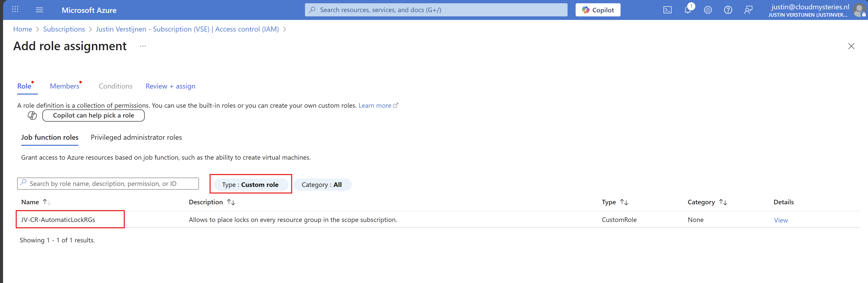The image size is (868, 283).
Task: Open the notifications bell
Action: click(x=687, y=10)
